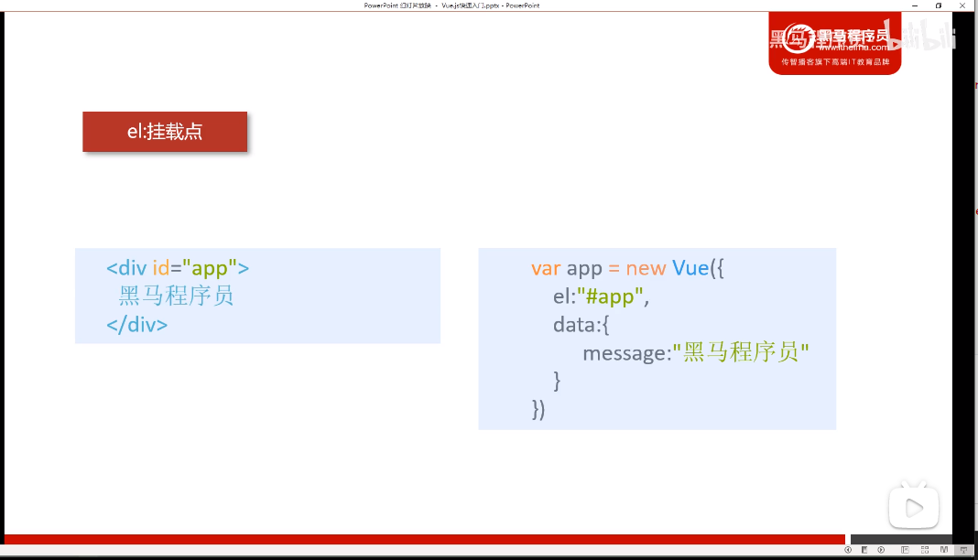
Task: Switch to Normal view icon
Action: tap(905, 550)
